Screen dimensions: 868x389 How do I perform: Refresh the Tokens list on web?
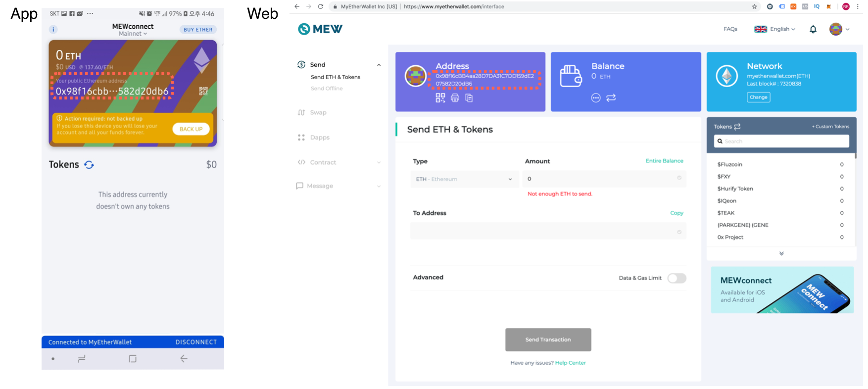pos(737,127)
